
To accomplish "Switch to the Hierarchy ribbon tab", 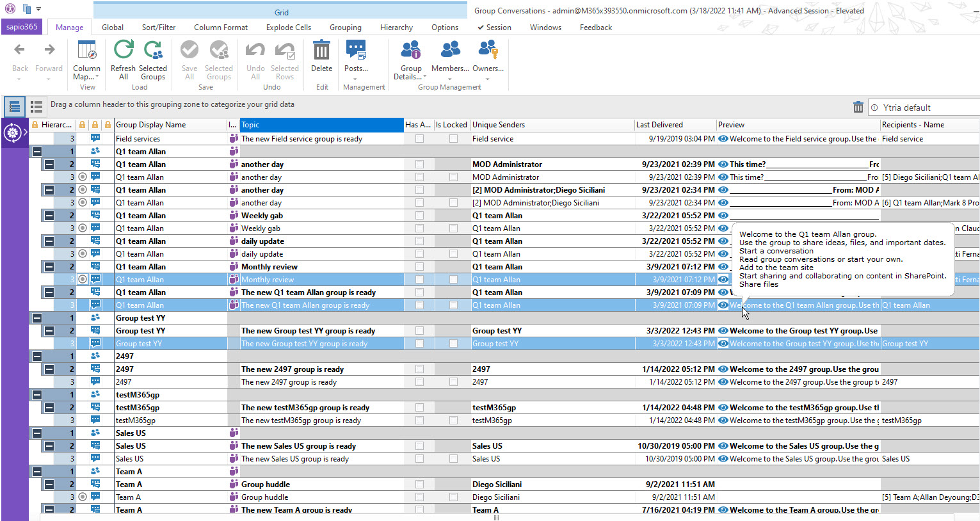I will point(396,28).
